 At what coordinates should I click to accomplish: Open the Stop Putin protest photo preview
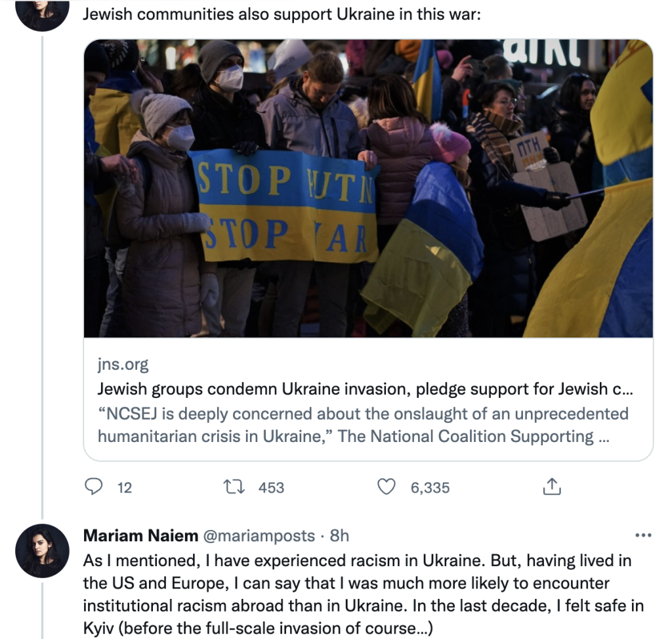[368, 188]
